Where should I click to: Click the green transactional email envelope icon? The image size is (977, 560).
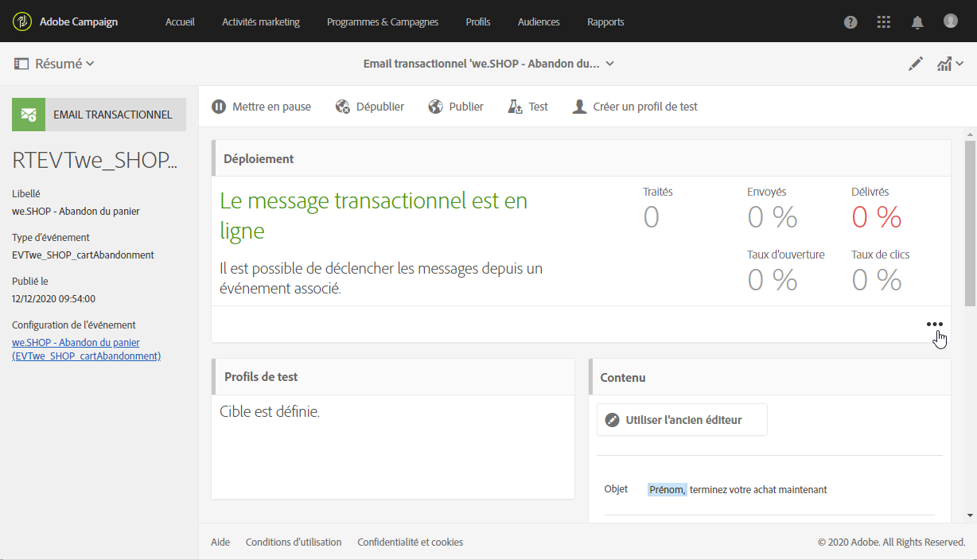click(29, 115)
